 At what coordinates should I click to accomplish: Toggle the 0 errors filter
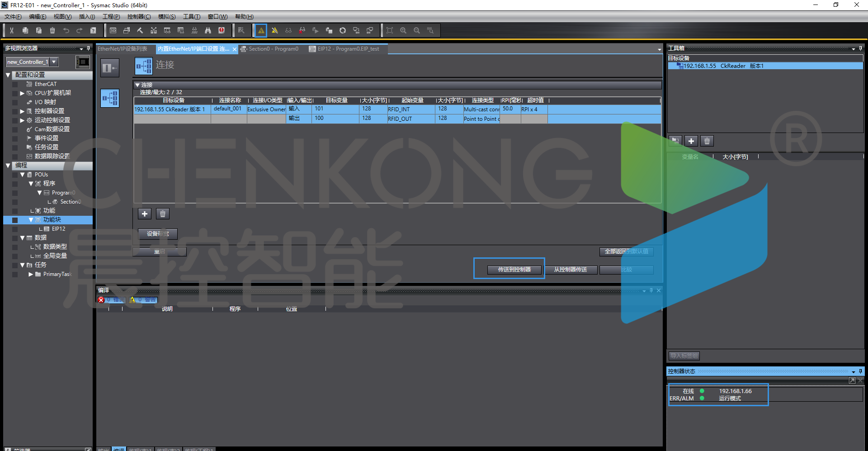pyautogui.click(x=112, y=299)
